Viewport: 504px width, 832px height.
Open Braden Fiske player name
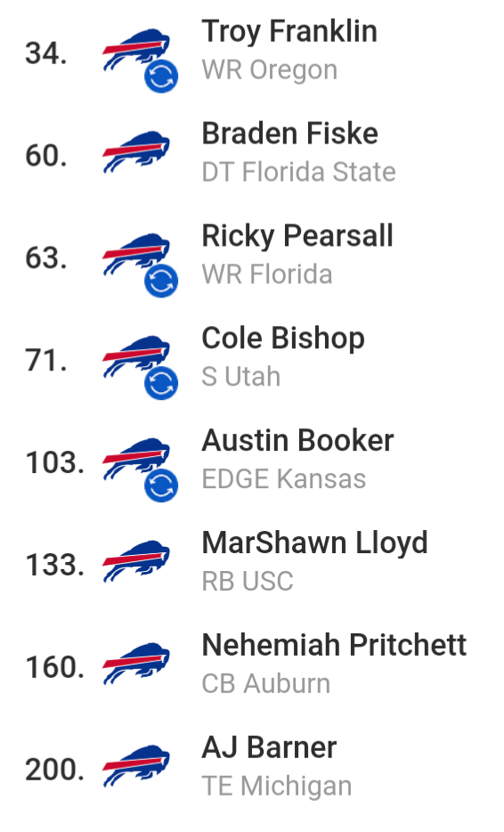click(x=290, y=134)
